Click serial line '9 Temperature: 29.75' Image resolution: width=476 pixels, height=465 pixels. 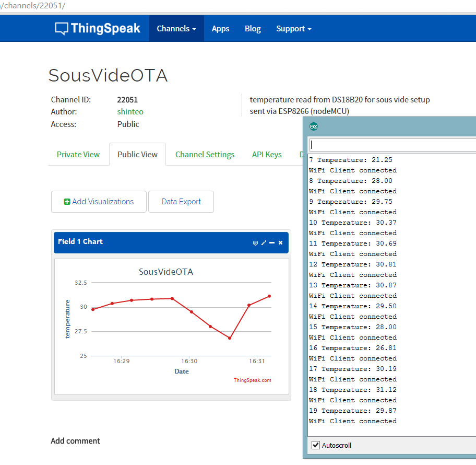pos(351,202)
